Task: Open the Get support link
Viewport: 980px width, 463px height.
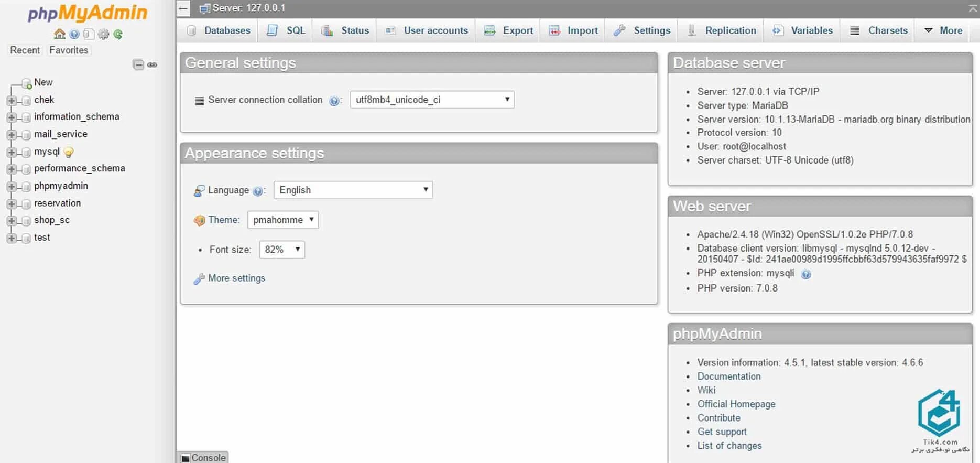Action: [722, 432]
